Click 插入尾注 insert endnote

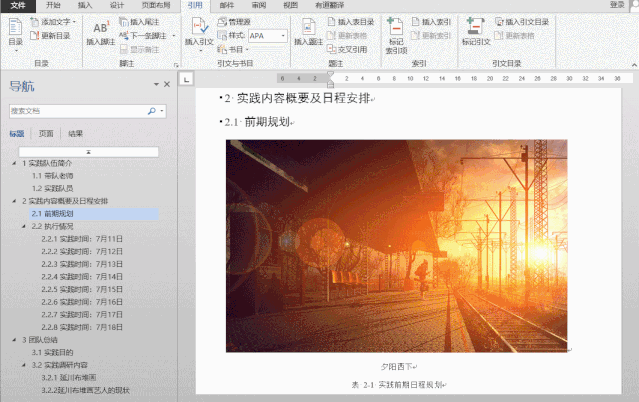140,22
